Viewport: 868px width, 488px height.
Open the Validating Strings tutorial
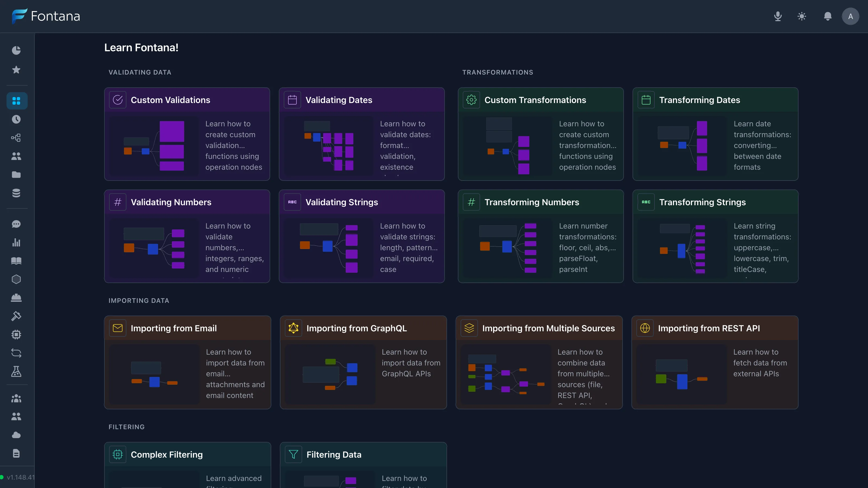pos(362,236)
